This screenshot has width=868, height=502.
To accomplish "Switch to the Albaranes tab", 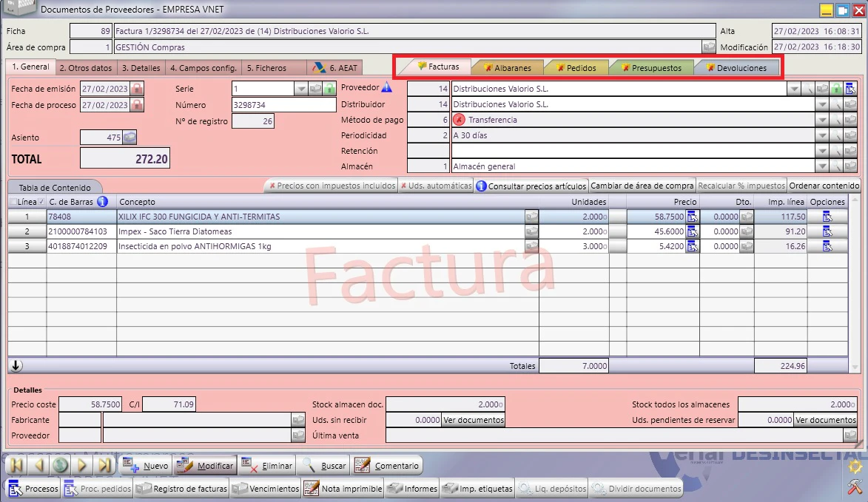I will (x=508, y=68).
